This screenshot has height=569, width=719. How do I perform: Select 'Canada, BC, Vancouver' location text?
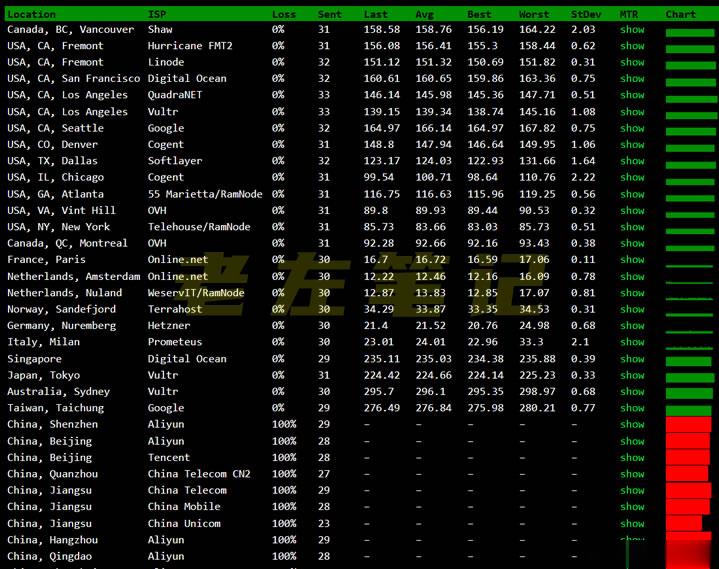(71, 30)
